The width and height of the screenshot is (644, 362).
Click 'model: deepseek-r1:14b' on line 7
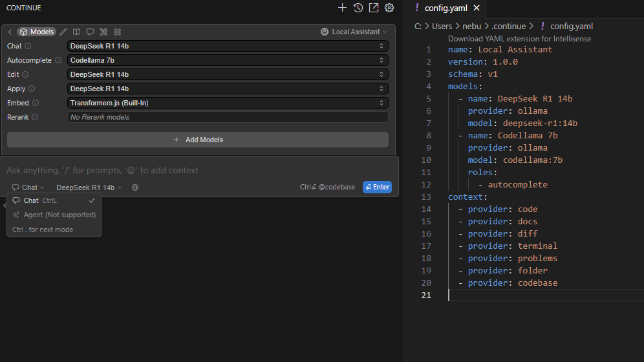click(x=522, y=123)
